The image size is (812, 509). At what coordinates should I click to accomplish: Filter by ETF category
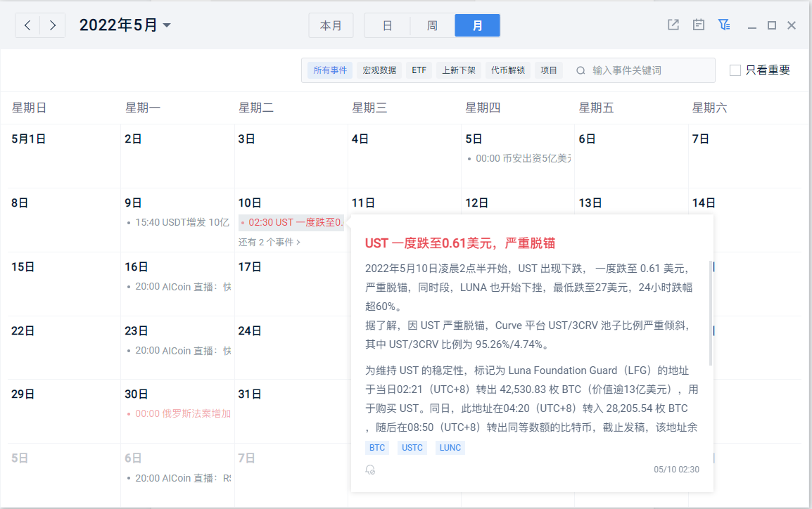coord(419,70)
